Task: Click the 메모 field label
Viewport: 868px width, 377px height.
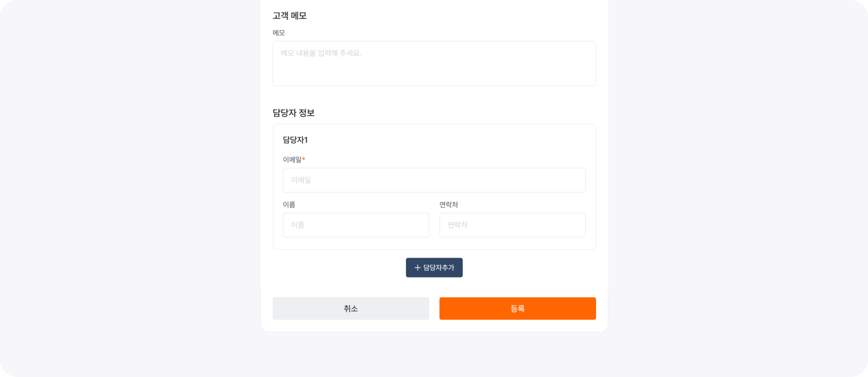Action: pyautogui.click(x=277, y=32)
